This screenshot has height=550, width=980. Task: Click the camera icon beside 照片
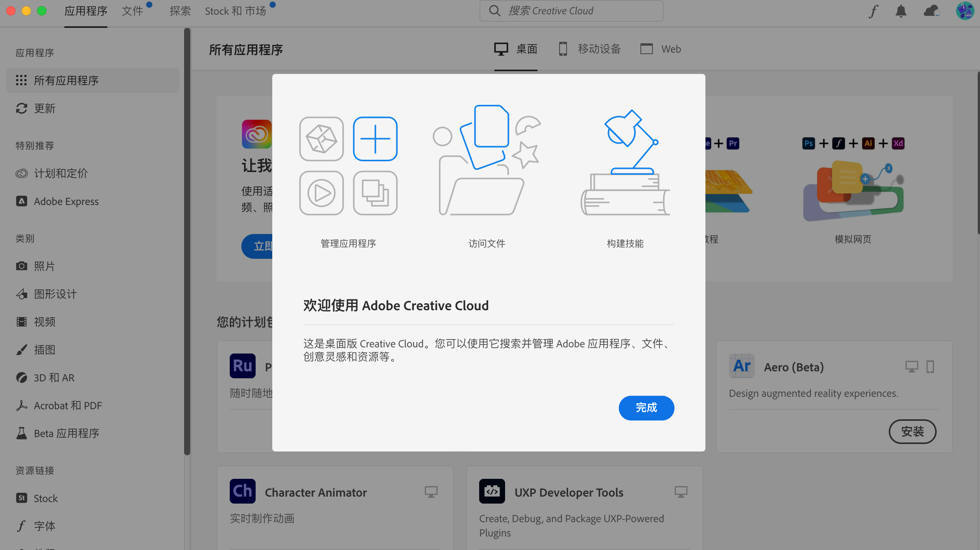(21, 266)
